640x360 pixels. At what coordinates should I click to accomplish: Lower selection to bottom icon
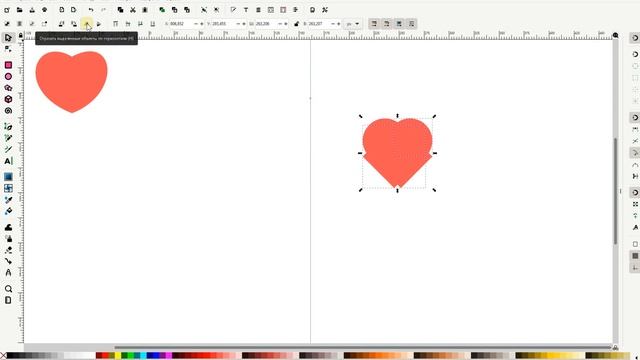click(x=153, y=24)
